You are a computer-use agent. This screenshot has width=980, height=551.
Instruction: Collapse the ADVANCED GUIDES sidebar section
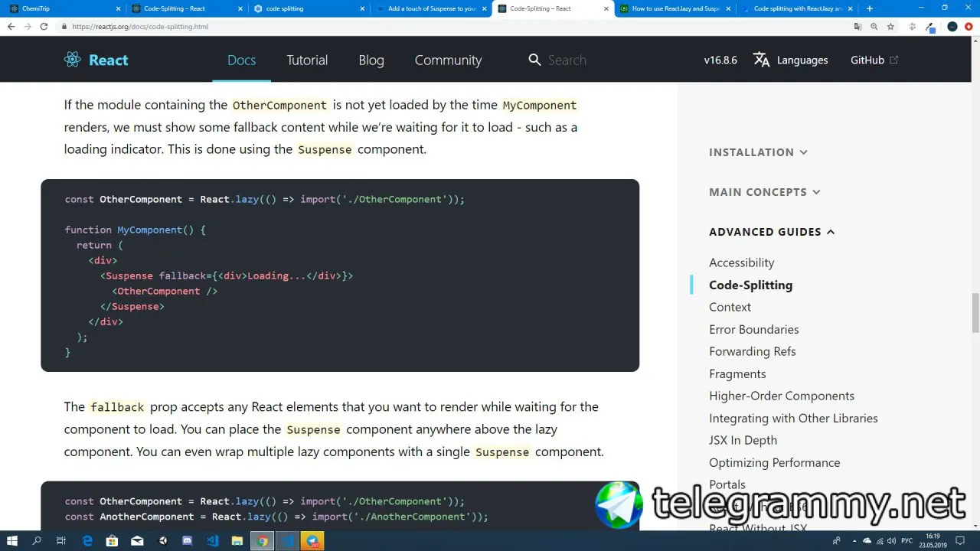coord(772,232)
